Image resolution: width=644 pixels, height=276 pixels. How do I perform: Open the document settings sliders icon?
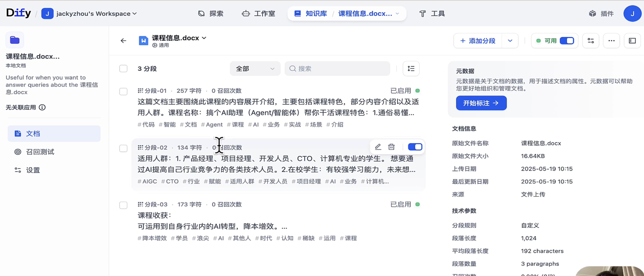pos(591,41)
